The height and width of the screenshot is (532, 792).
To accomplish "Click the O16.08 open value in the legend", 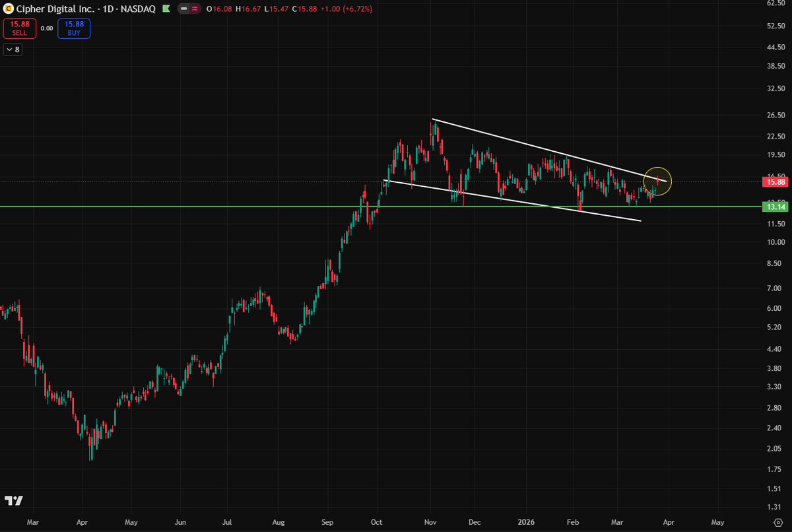I will 218,9.
